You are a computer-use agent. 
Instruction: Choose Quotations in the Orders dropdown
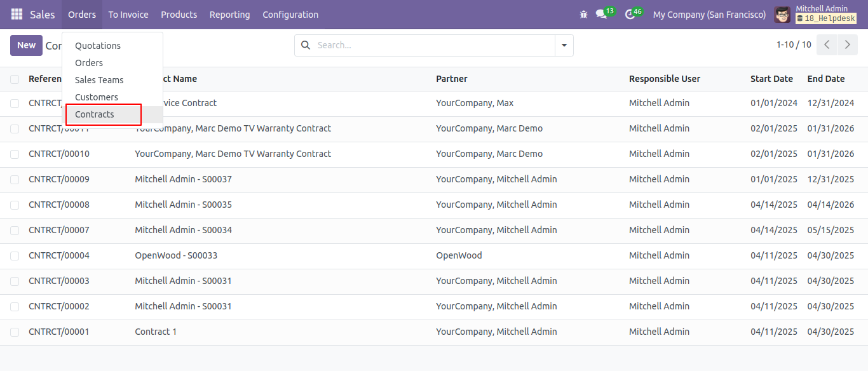coord(98,46)
